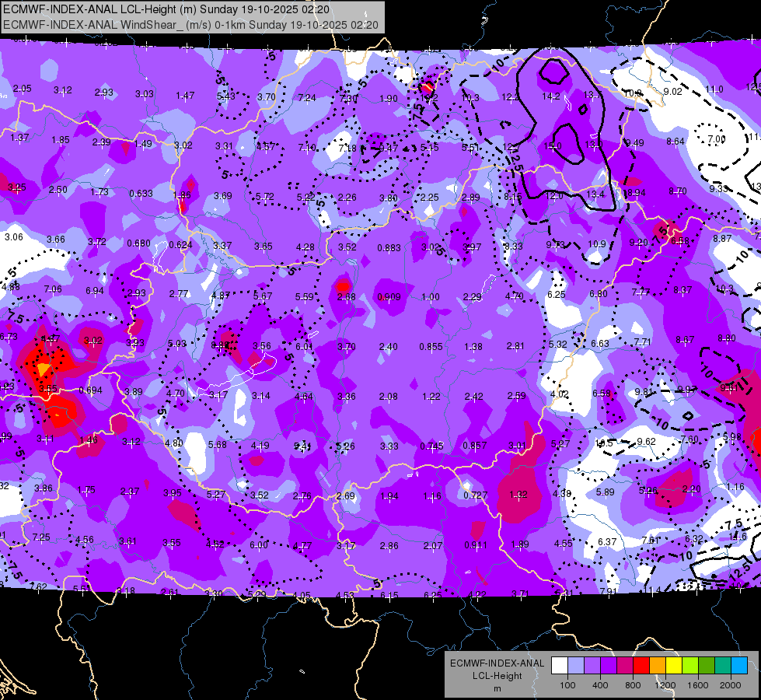Viewport: 761px width, 700px height.
Task: Click the grid value '9.62'
Action: coord(647,441)
